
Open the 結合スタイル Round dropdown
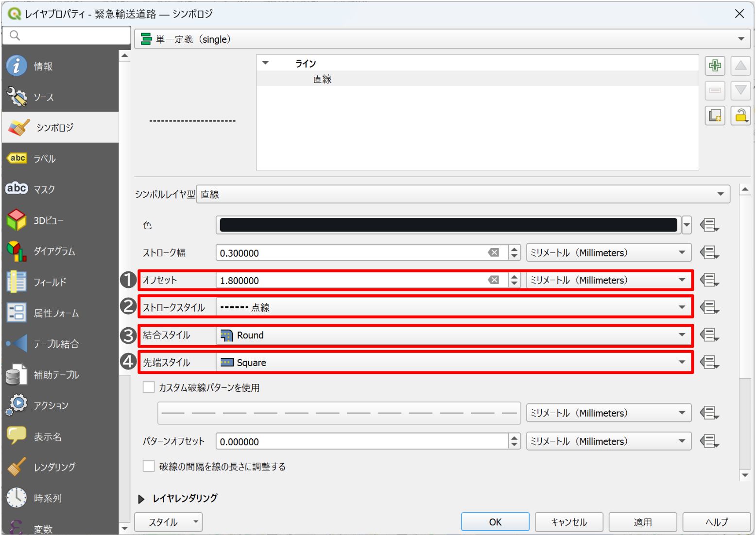pos(453,335)
